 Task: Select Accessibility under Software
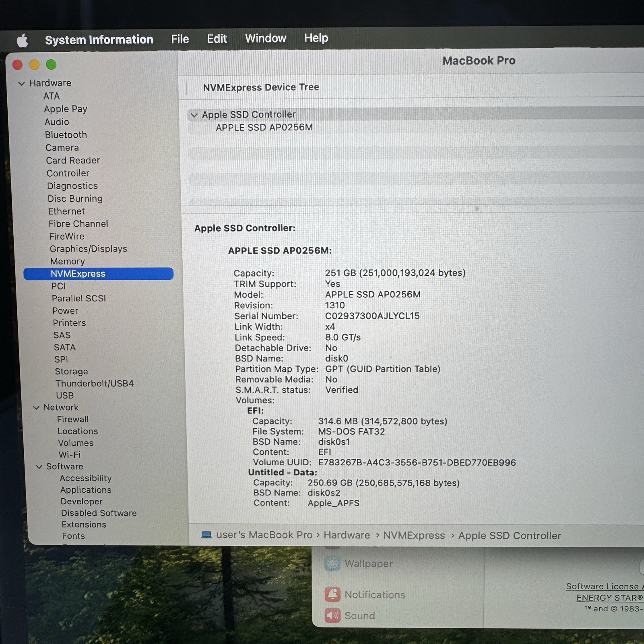coord(86,478)
